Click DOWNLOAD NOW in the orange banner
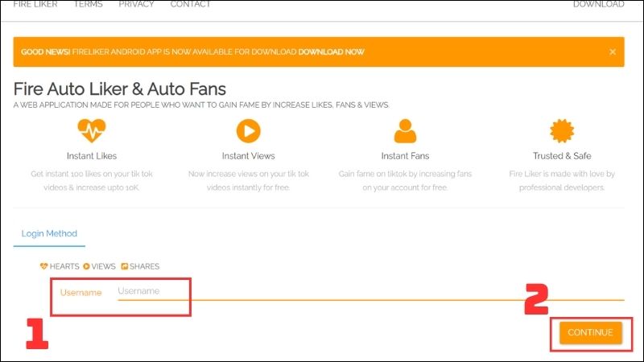The image size is (644, 362). pos(331,52)
